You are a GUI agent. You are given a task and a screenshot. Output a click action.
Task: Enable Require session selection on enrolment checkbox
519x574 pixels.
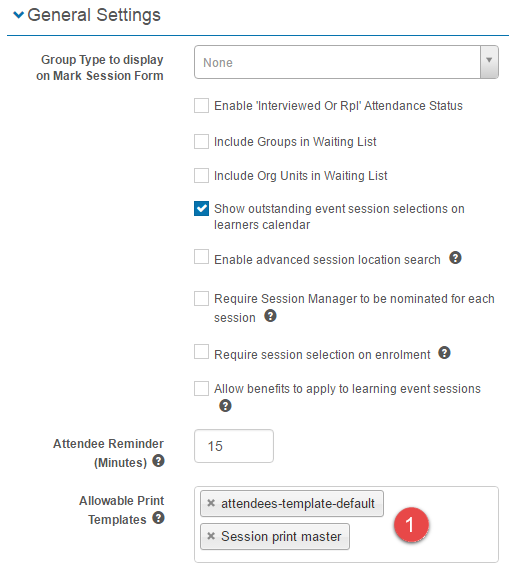(x=201, y=352)
